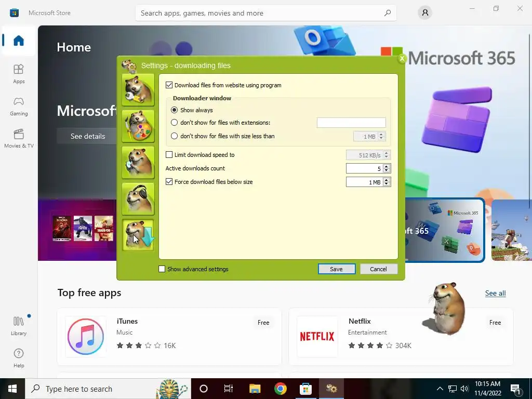Click Free button for Netflix
The image size is (532, 399).
point(495,323)
